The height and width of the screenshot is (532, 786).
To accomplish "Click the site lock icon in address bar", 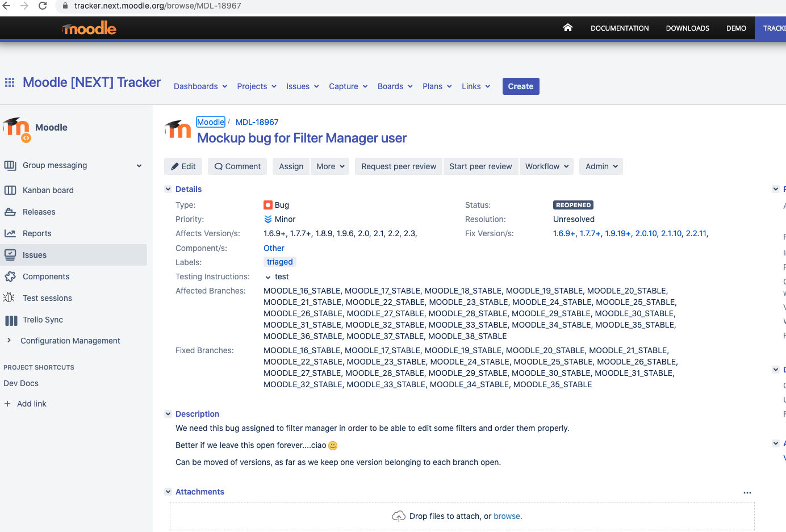I will coord(65,6).
